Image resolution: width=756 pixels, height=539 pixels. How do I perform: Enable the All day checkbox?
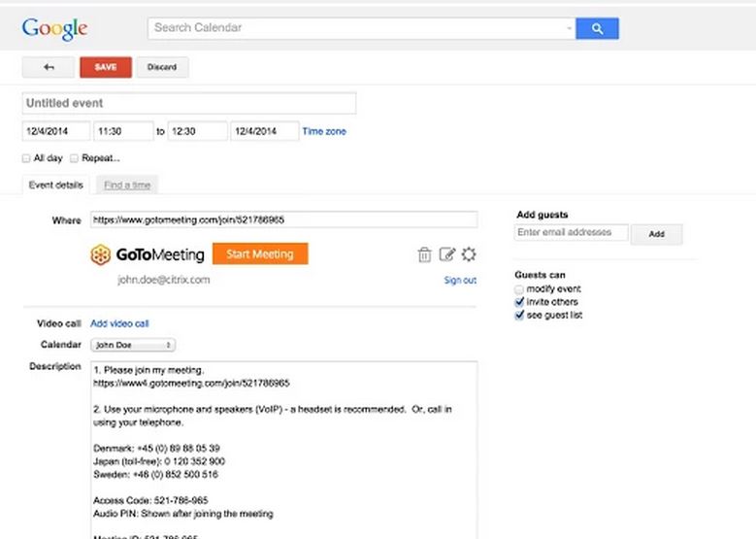pyautogui.click(x=26, y=158)
